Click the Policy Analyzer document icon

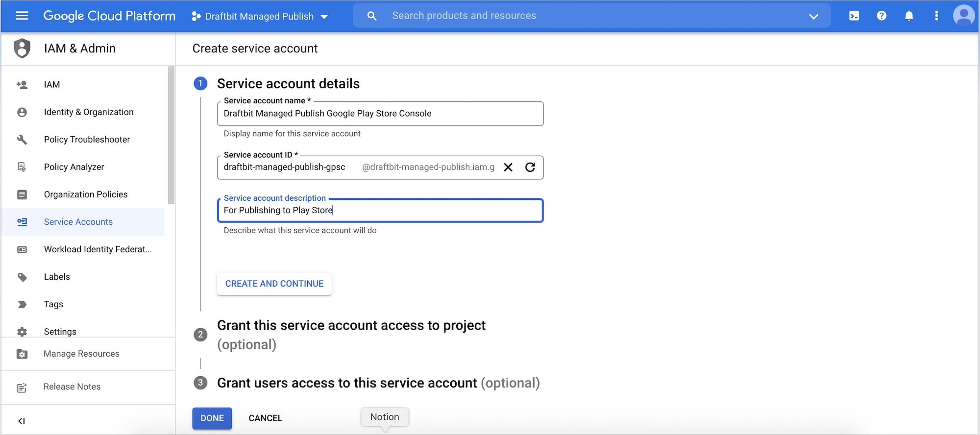(22, 167)
